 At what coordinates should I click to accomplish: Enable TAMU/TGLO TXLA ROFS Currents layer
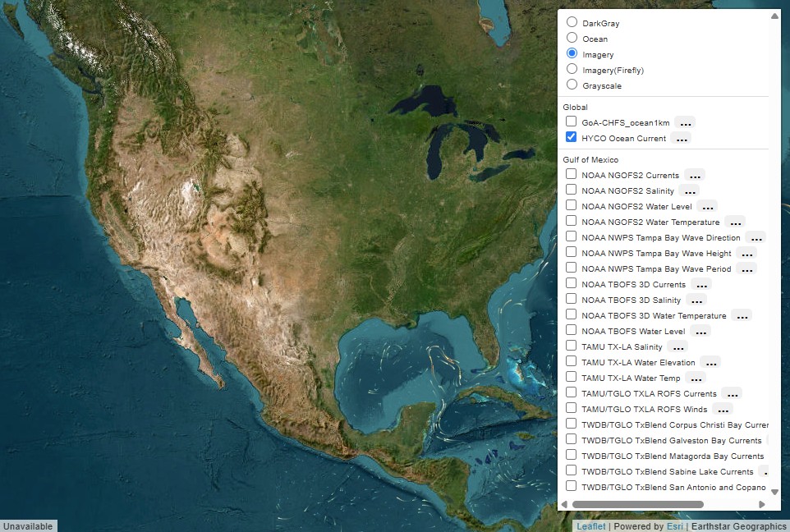[x=571, y=392]
